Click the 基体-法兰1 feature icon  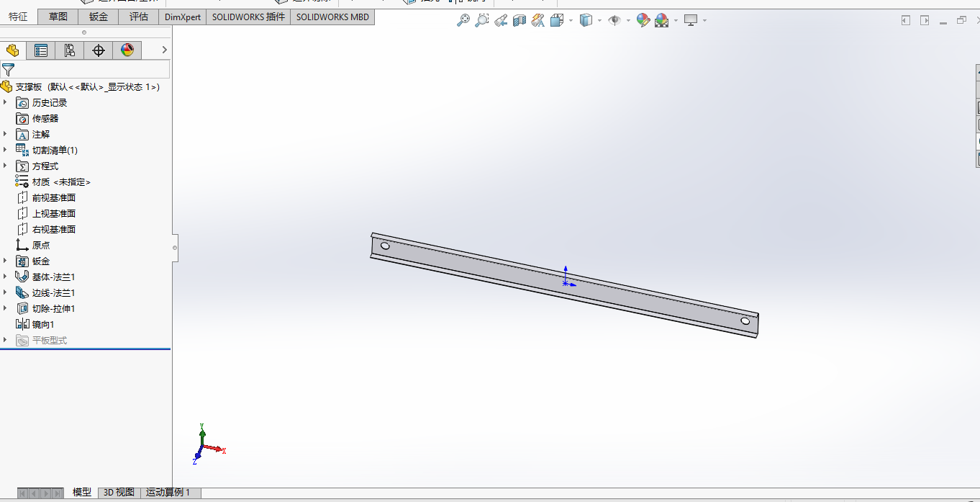(x=22, y=277)
